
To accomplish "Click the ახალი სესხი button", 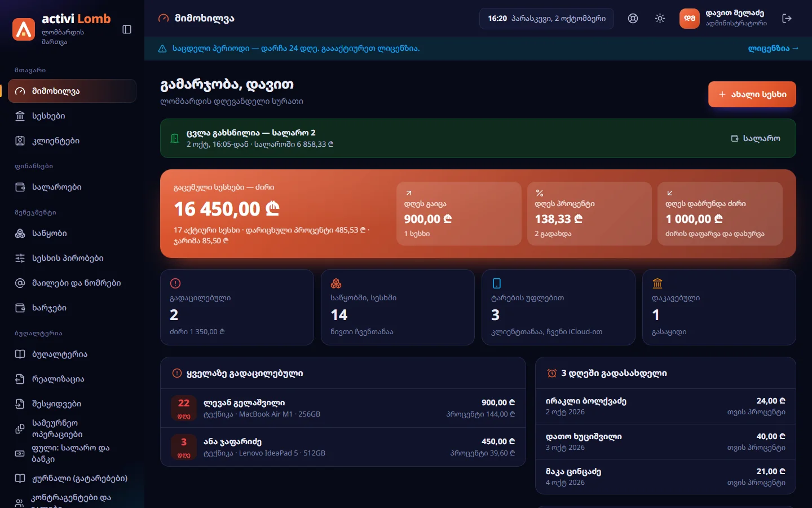I will click(x=752, y=94).
